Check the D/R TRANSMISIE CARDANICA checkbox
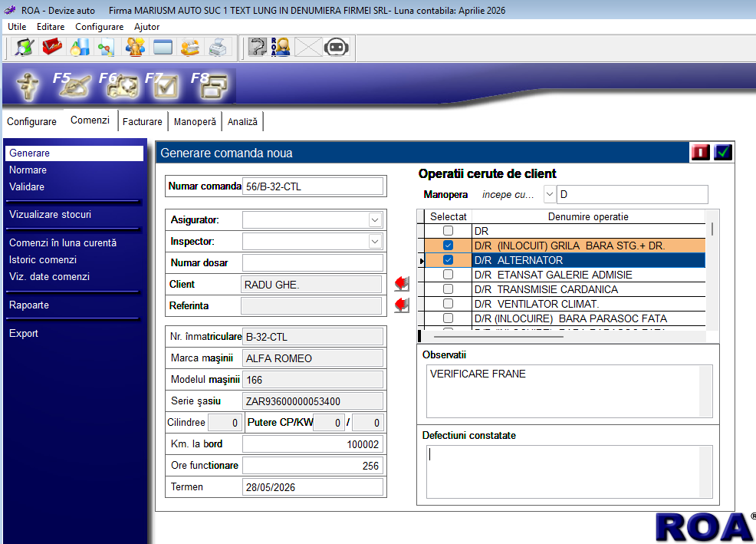 point(448,289)
